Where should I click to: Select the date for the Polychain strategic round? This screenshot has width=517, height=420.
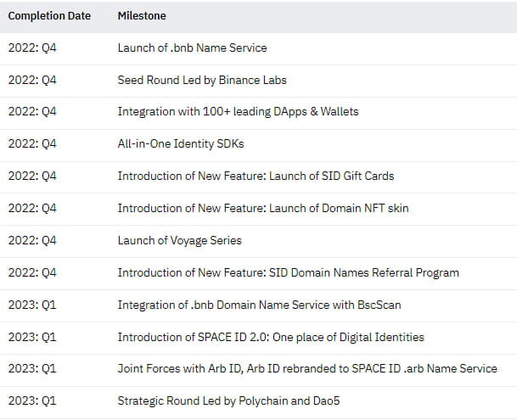[32, 401]
